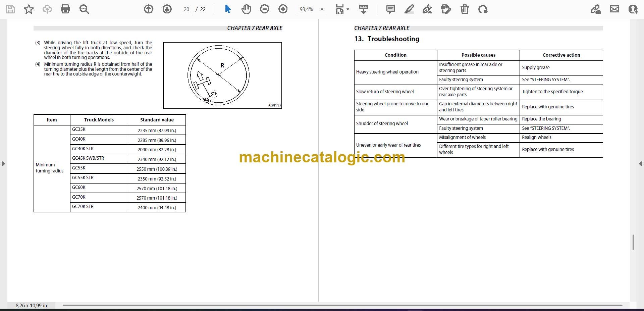Viewport: 644px width, 311px height.
Task: Add a sticky note comment
Action: (x=391, y=9)
